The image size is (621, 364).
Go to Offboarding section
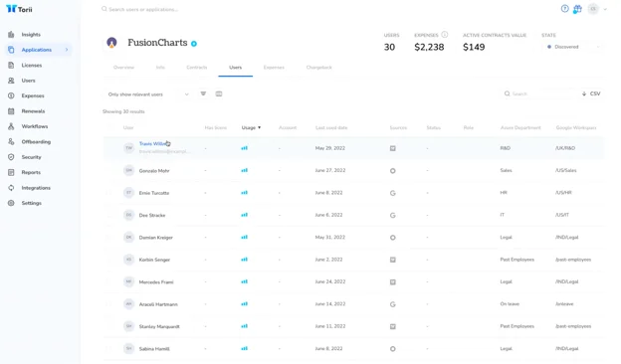36,141
